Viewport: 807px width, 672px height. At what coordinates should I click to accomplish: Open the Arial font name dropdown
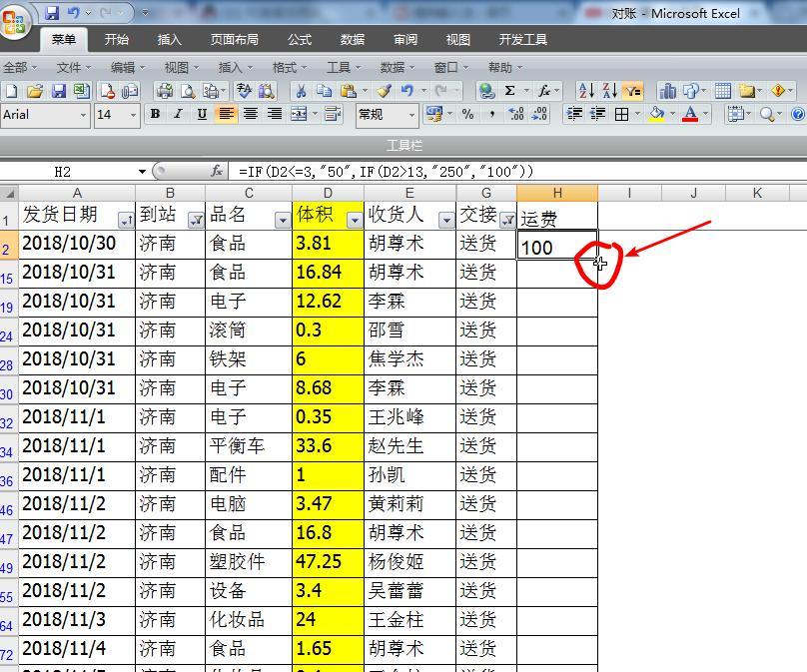(x=83, y=115)
